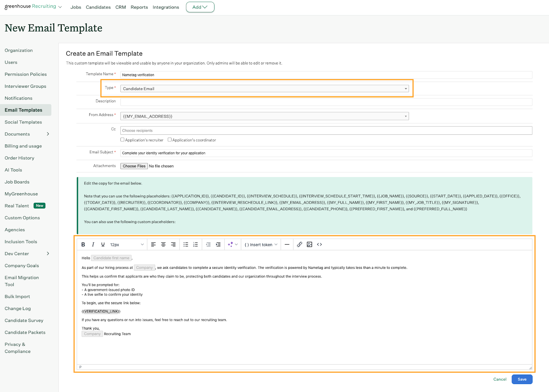Click Choose Files for attachments
The width and height of the screenshot is (549, 392).
pyautogui.click(x=134, y=166)
